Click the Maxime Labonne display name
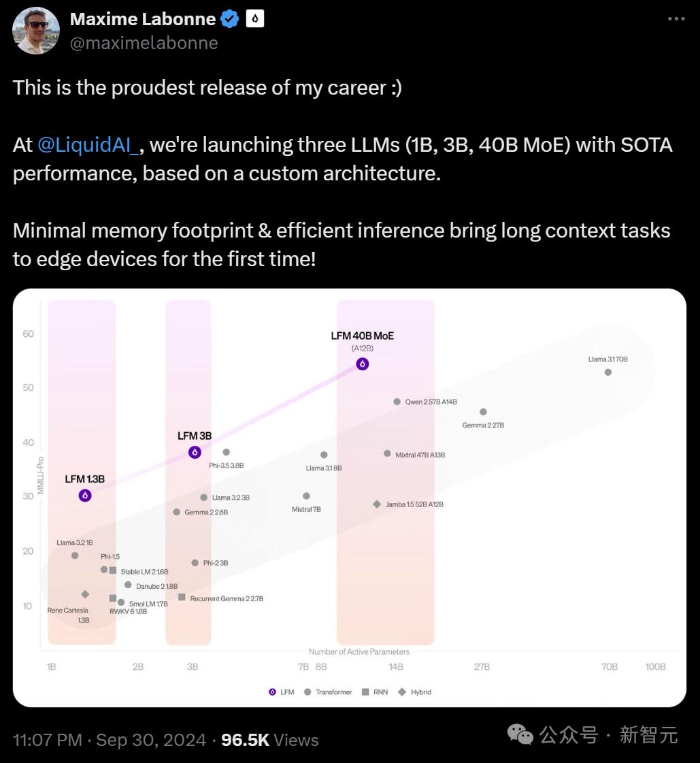The width and height of the screenshot is (700, 763). [x=142, y=19]
